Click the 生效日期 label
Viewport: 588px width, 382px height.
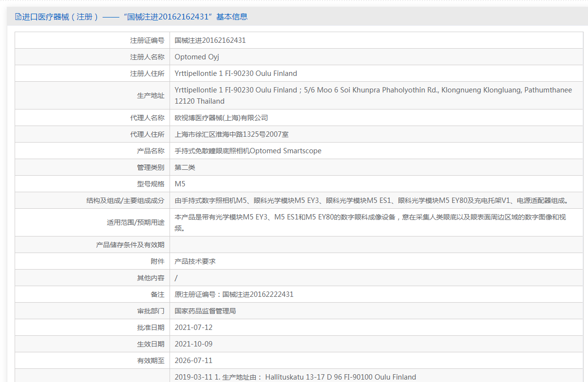click(151, 344)
